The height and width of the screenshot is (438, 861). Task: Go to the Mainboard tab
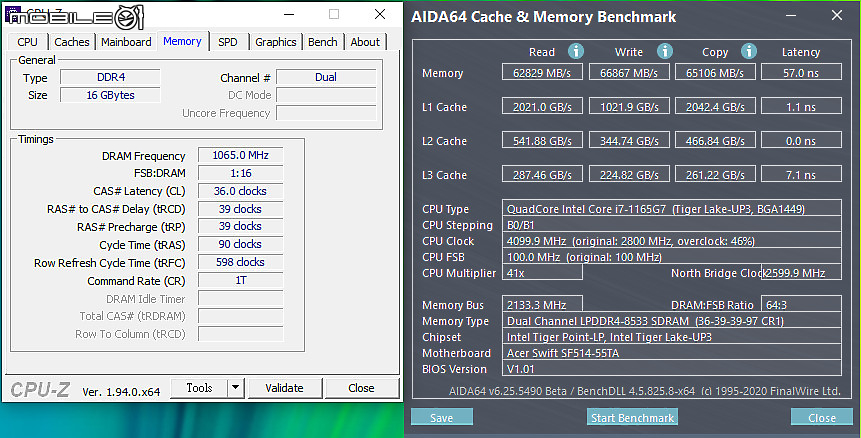[x=126, y=42]
